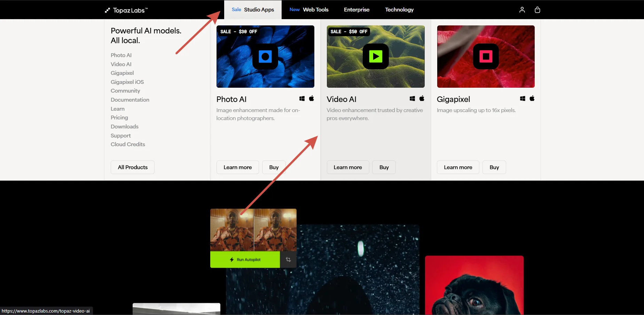Click Windows icon beside Gigapixel
644x315 pixels.
click(x=523, y=99)
